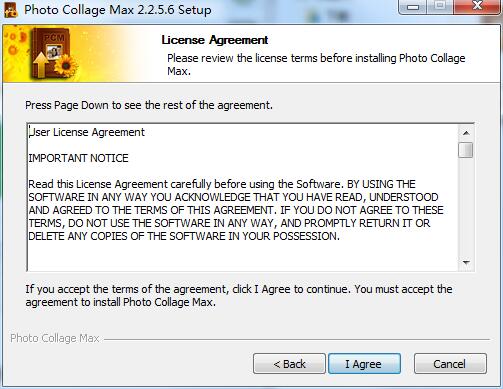Cancel the Photo Collage Max setup
Screen dimensions: 503x389
(450, 364)
